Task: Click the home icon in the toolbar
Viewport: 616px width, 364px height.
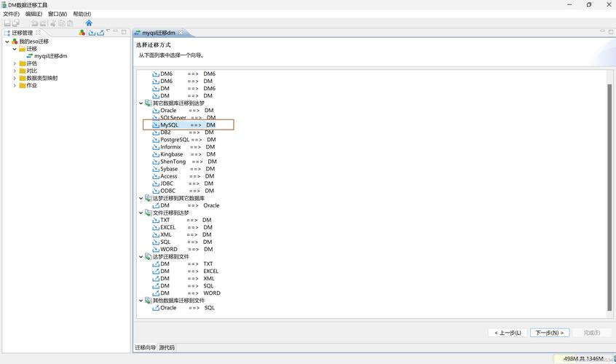Action: coord(89,23)
